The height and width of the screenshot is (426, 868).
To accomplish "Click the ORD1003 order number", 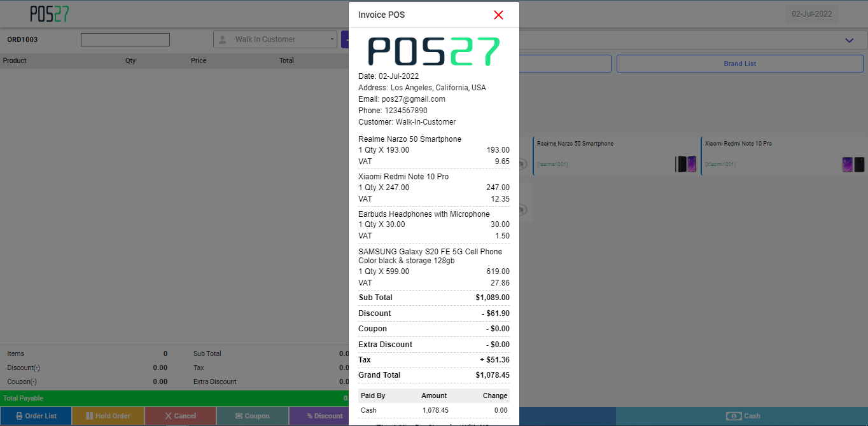I will [22, 39].
